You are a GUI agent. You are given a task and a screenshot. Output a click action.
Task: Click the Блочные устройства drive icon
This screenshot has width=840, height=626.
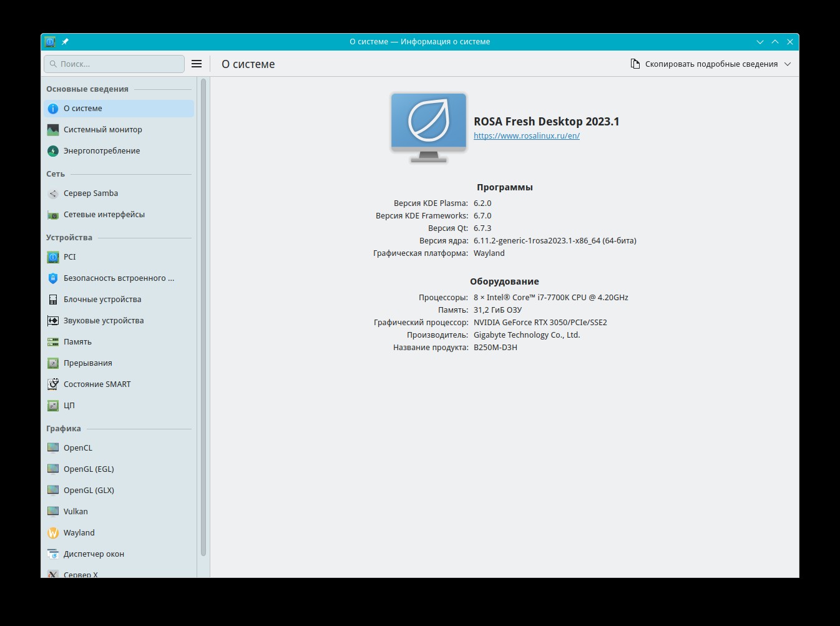(x=53, y=300)
